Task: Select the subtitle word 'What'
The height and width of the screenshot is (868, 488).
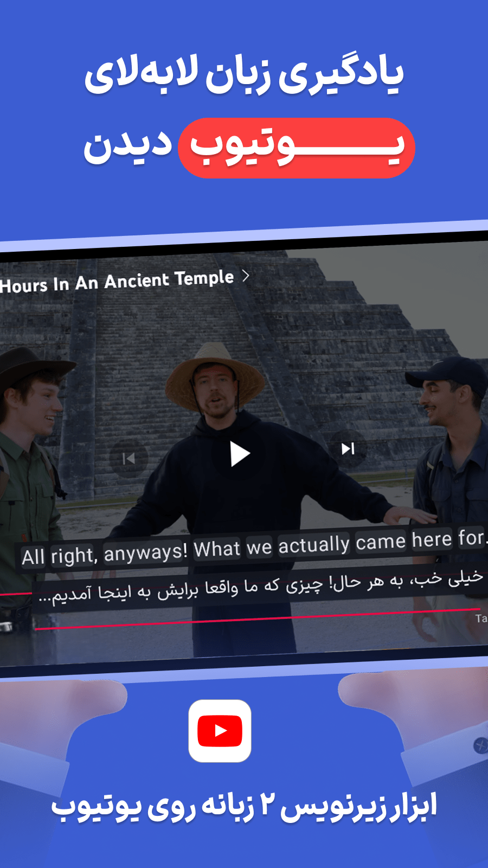Action: coord(217,549)
